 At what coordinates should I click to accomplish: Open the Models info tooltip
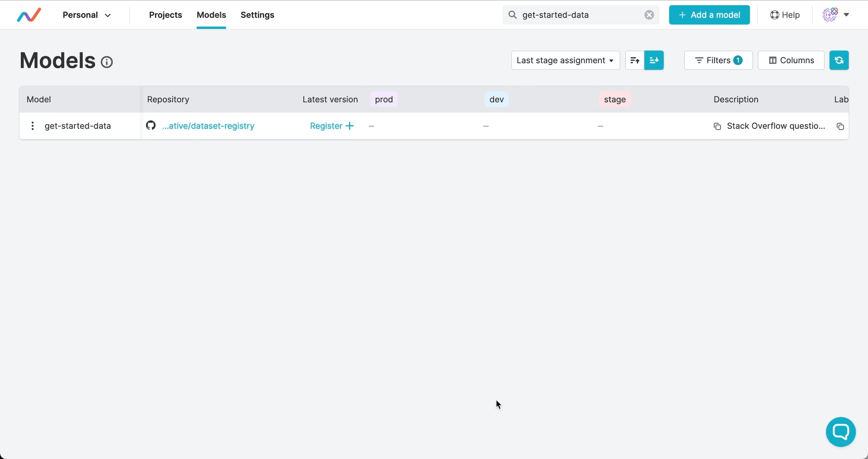pyautogui.click(x=107, y=62)
